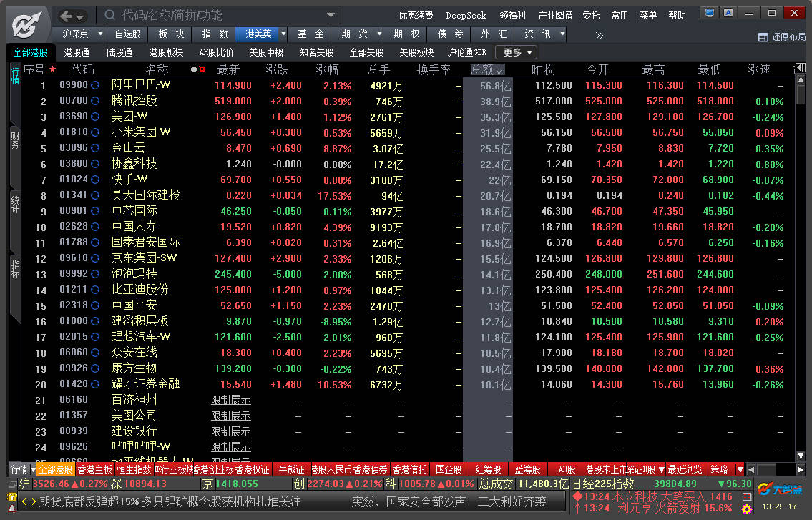Click the white dot icon beside 名称 header
Screen dimensions: 812x520
coord(194,69)
